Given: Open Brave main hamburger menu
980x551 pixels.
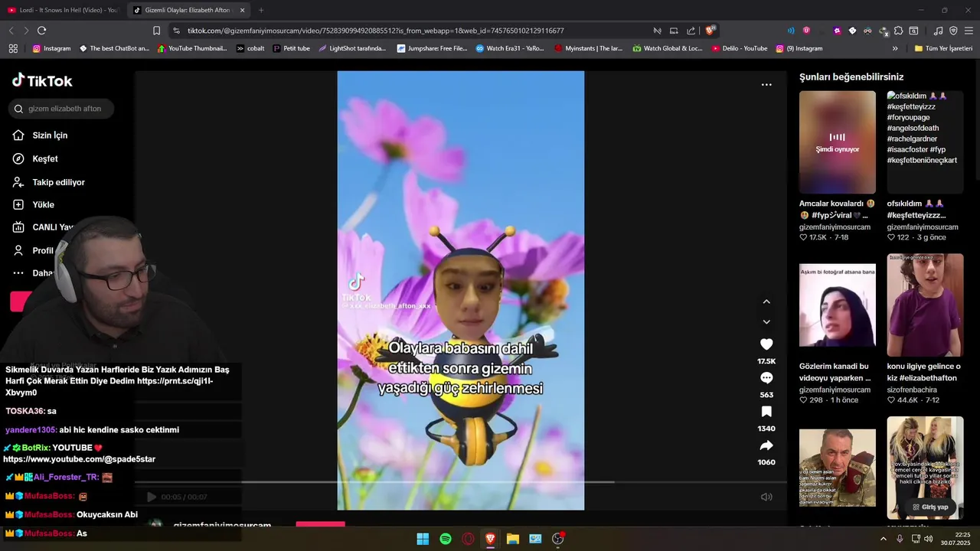Looking at the screenshot, I should (x=969, y=31).
